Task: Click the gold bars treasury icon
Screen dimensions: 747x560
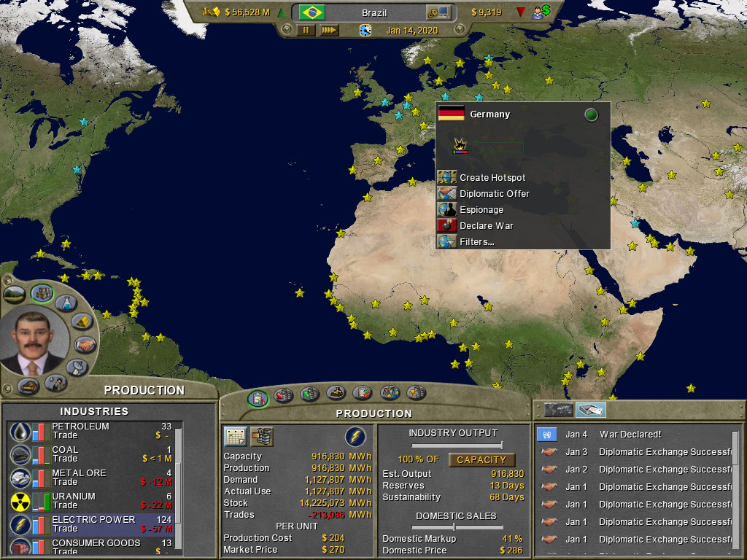Action: [x=80, y=321]
